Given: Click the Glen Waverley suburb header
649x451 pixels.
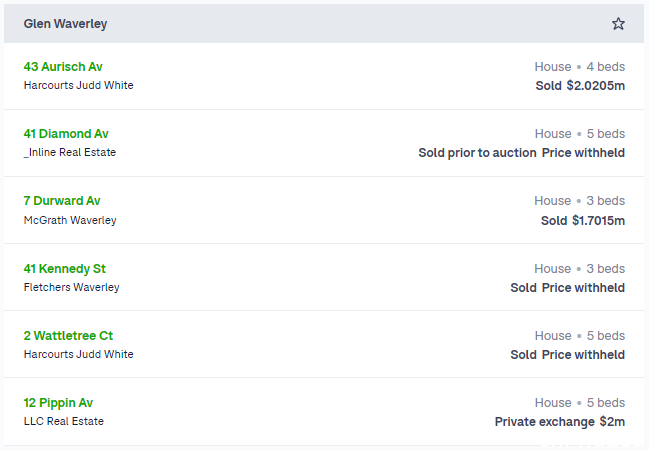Looking at the screenshot, I should coord(65,24).
